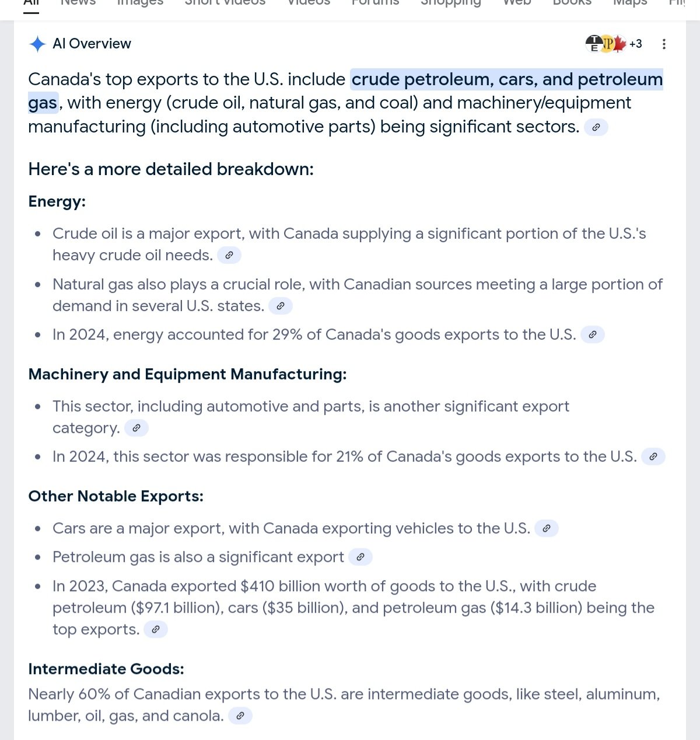
Task: Click link icon beside 29% energy exports bullet
Action: [592, 334]
